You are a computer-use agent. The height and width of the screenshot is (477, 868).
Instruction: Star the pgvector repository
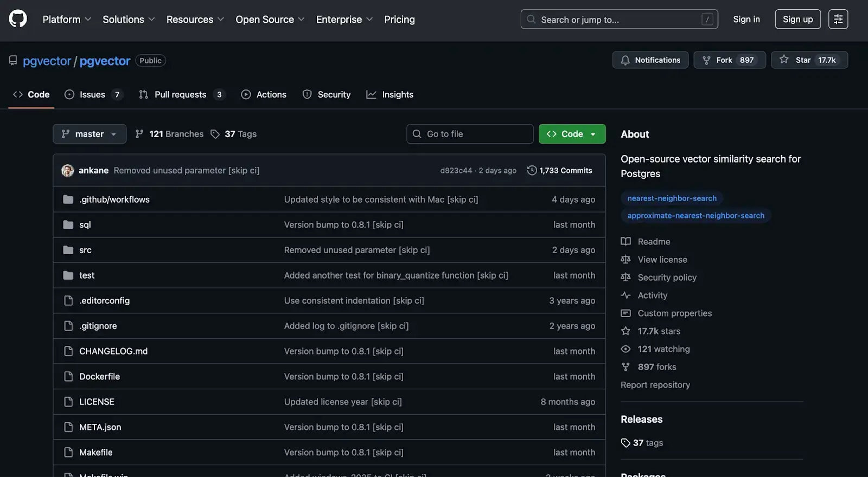pyautogui.click(x=809, y=60)
